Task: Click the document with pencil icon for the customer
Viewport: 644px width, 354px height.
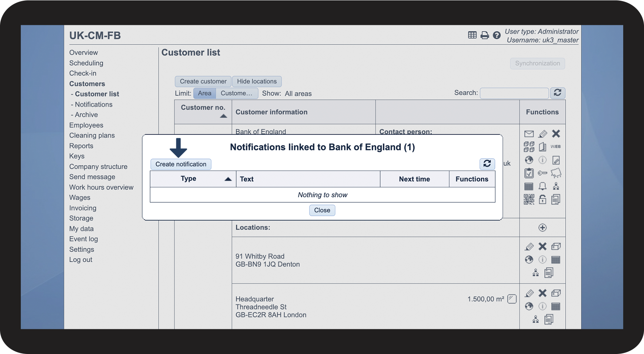Action: tap(556, 160)
